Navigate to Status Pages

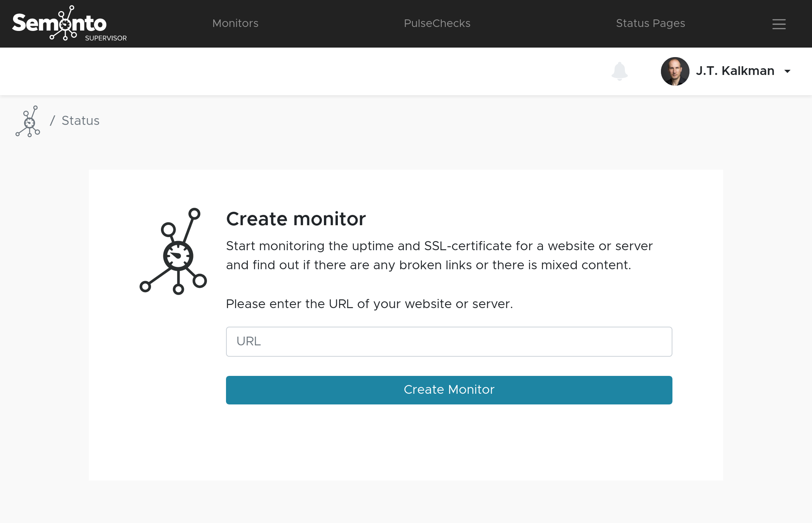click(650, 23)
